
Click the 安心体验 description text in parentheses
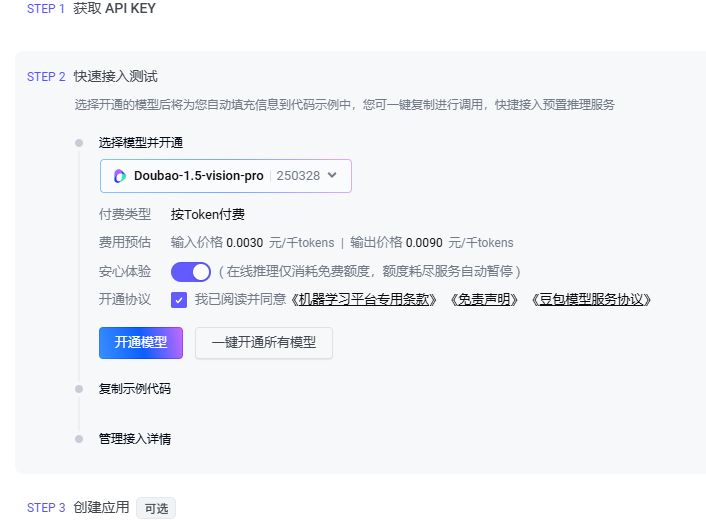pyautogui.click(x=370, y=272)
